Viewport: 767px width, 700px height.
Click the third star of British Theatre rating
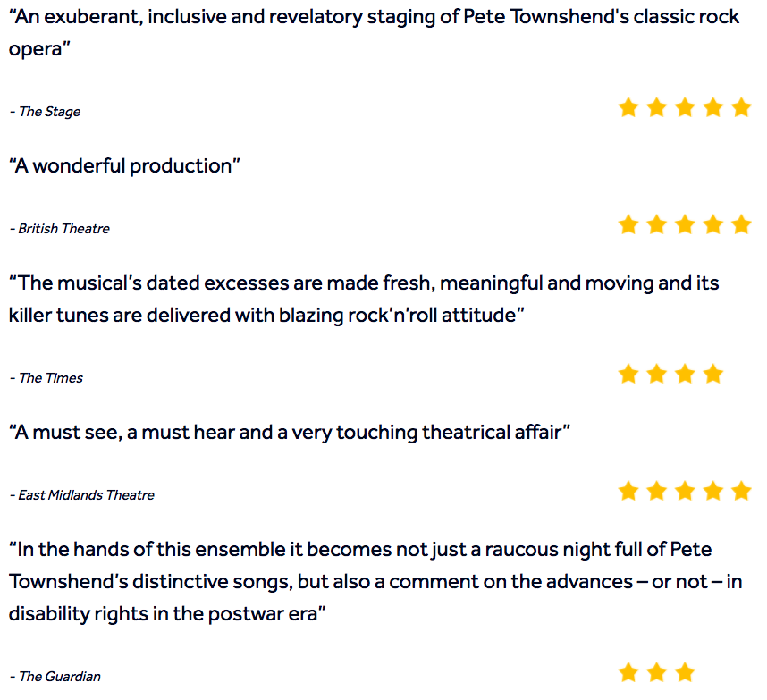685,224
